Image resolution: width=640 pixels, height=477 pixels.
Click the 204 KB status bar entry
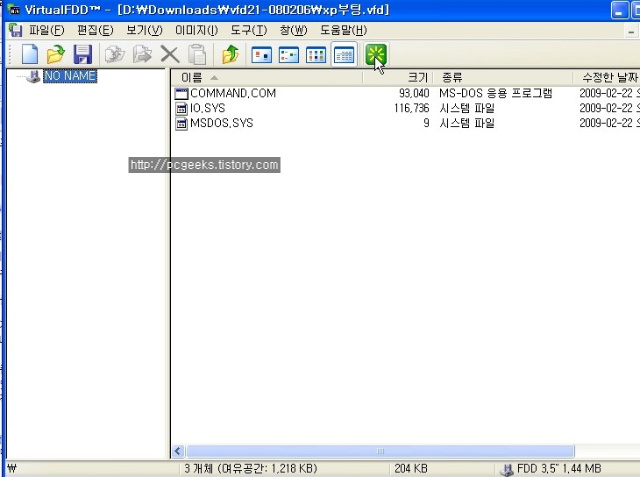pyautogui.click(x=411, y=469)
